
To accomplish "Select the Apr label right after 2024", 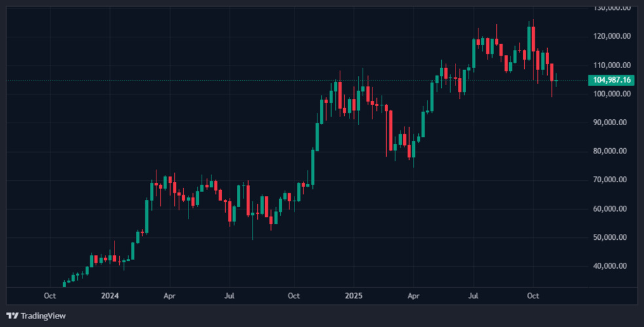I will (169, 296).
